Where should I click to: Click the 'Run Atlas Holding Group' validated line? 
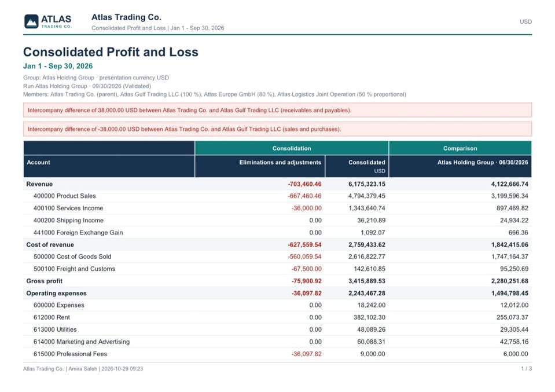pos(87,86)
